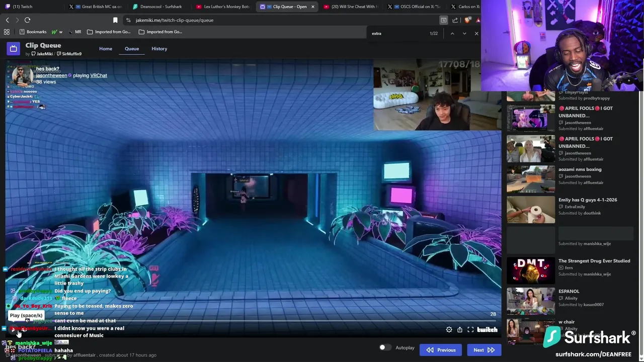
Task: Open the first Imported from Go... folder
Action: pyautogui.click(x=109, y=32)
